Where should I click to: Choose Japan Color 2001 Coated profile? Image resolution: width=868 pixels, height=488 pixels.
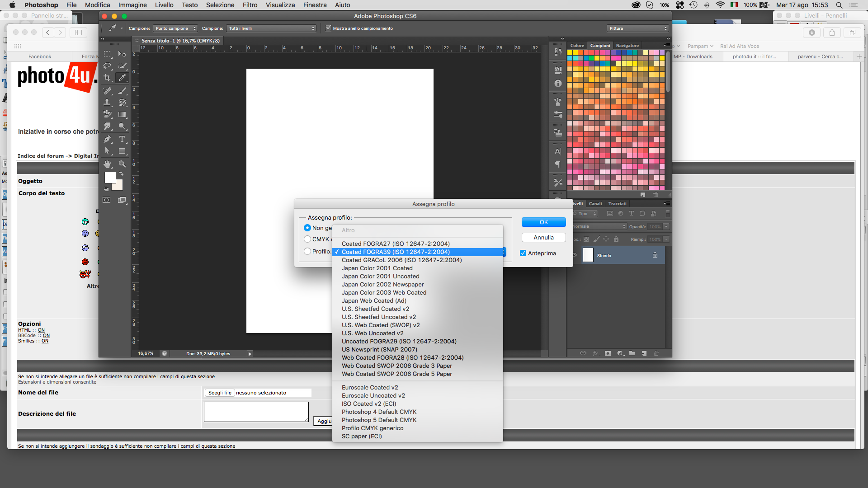377,268
